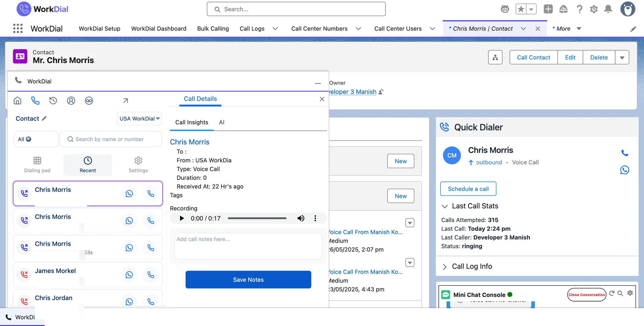Call Chris Jordan from recent list
The height and width of the screenshot is (326, 644).
tap(151, 302)
